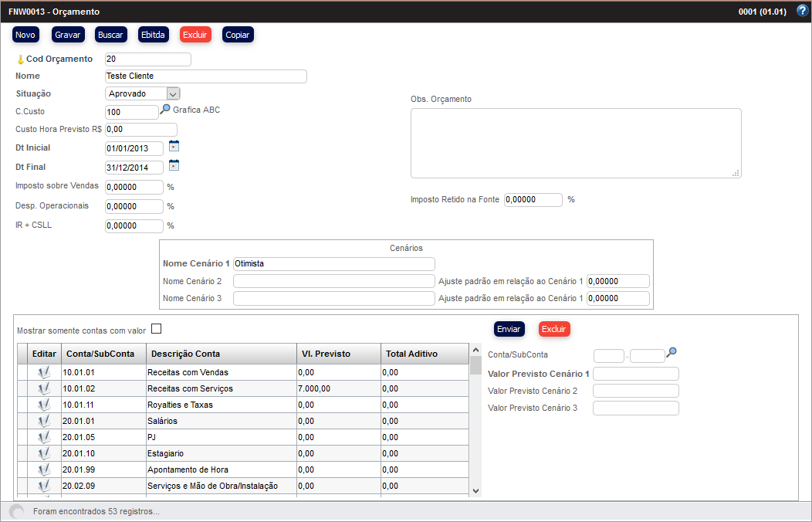Focus the Obs. Orçamento text area

(575, 143)
